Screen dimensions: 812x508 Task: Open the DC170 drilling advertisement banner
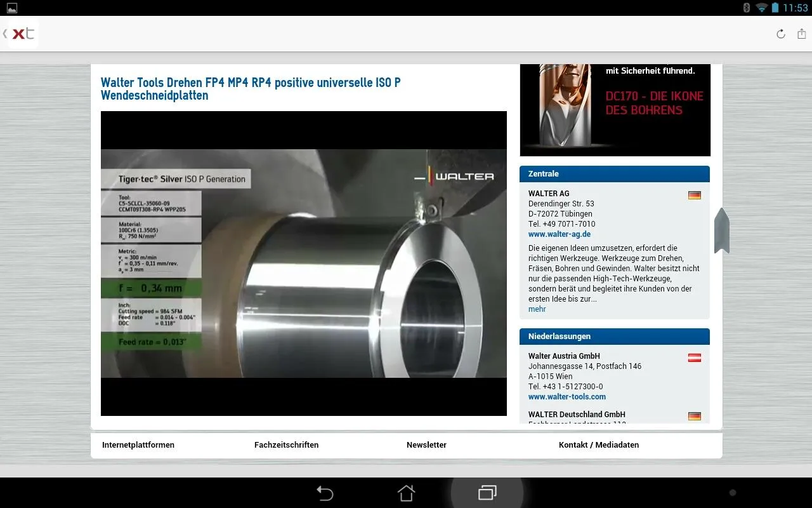(x=615, y=110)
